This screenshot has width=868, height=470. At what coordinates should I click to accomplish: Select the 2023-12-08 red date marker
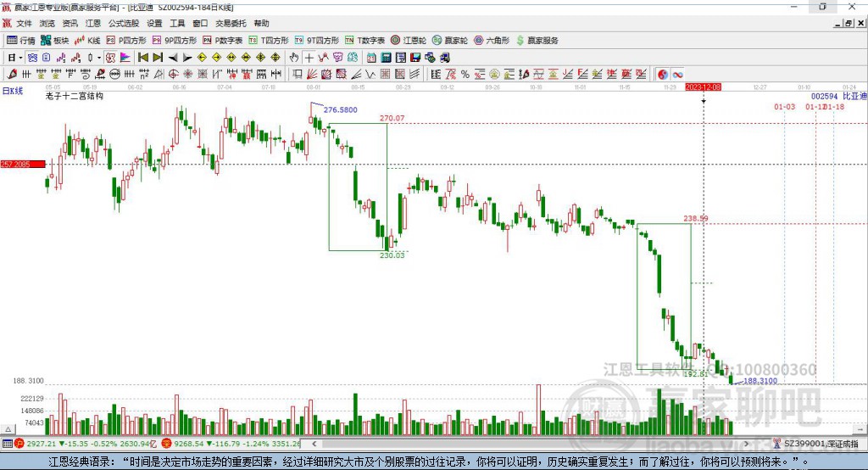[x=703, y=87]
